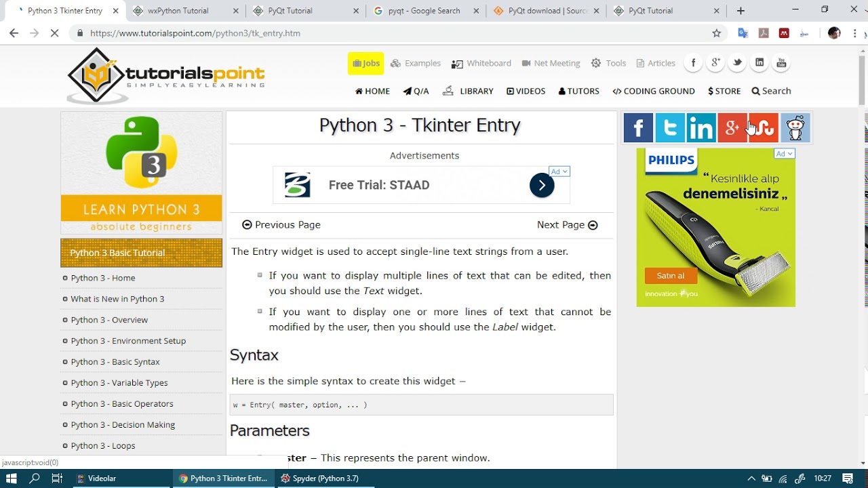Open the TUTORS menu item
This screenshot has height=488, width=868.
click(578, 91)
